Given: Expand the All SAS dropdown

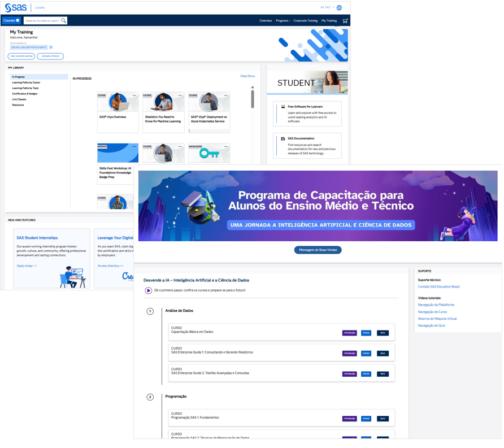Looking at the screenshot, I should pos(327,7).
